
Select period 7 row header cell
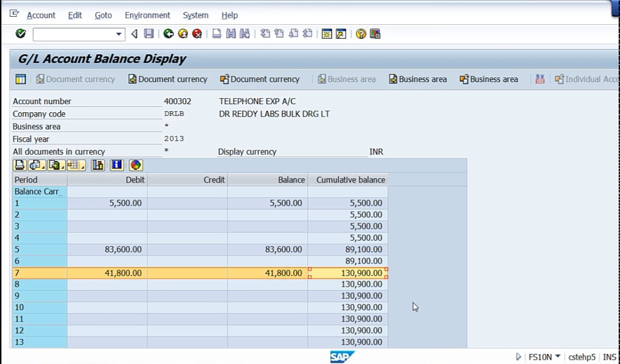point(40,273)
